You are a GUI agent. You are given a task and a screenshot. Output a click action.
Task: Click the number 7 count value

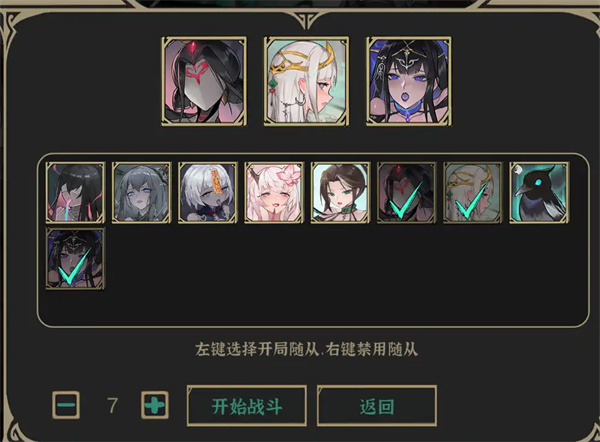point(112,405)
